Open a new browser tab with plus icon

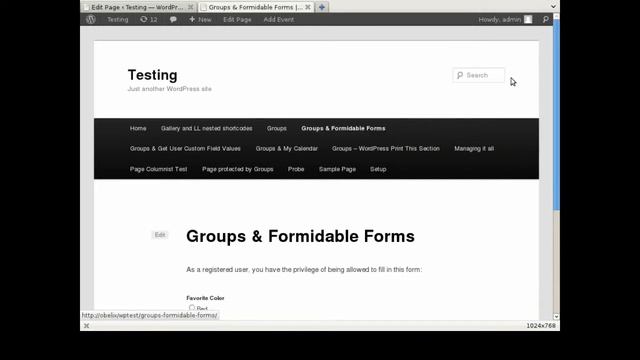pos(322,7)
